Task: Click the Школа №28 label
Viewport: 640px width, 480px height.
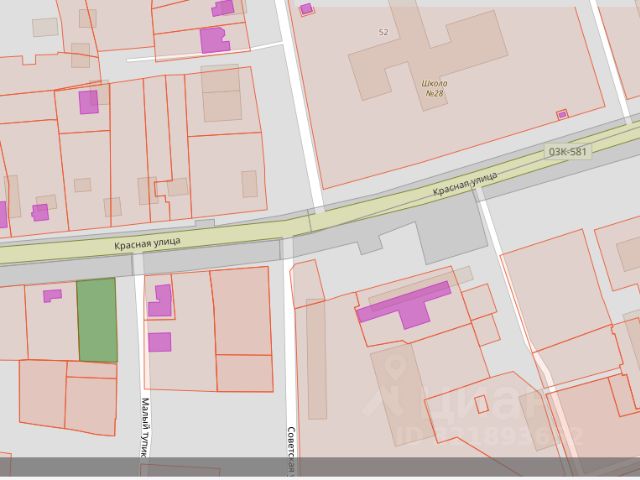Action: pyautogui.click(x=434, y=89)
